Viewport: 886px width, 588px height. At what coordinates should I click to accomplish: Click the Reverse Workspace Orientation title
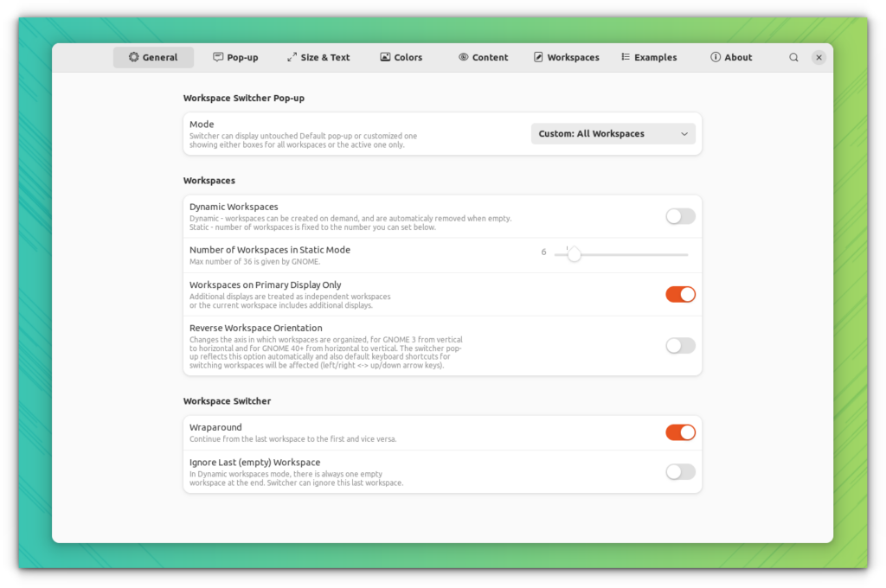click(255, 329)
